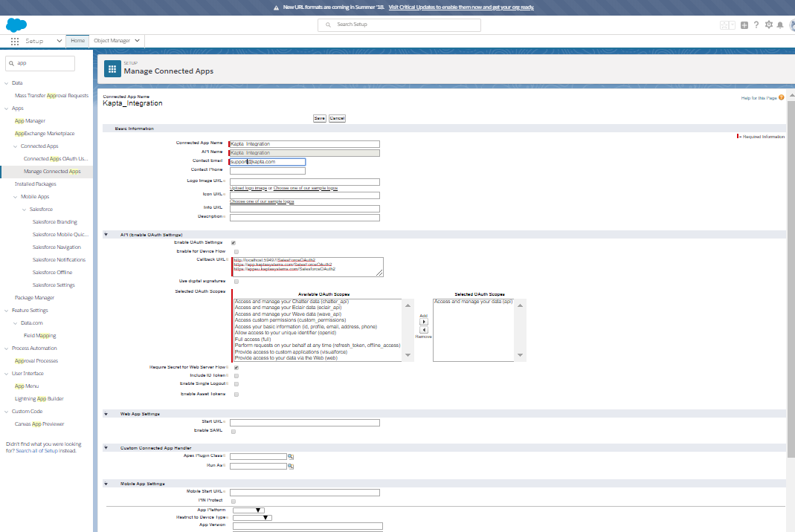Click the Cancel button

pos(337,119)
